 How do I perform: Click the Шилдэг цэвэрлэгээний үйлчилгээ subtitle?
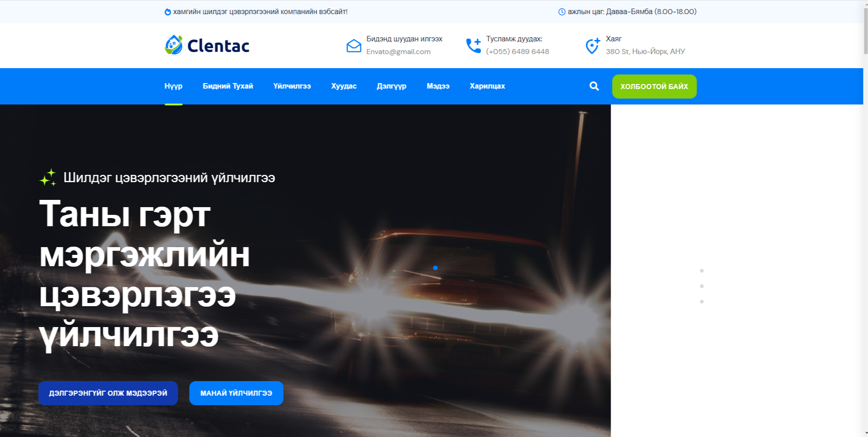coord(169,178)
